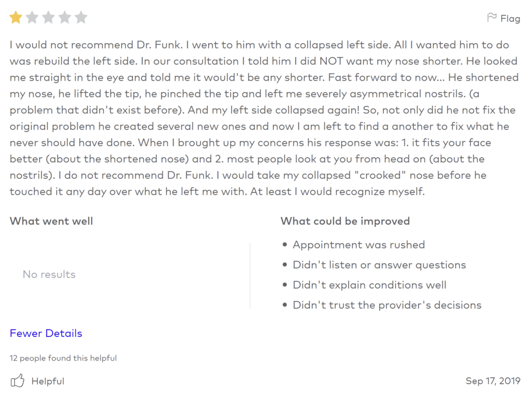Click the third gray star
This screenshot has height=398, width=532.
pos(48,17)
